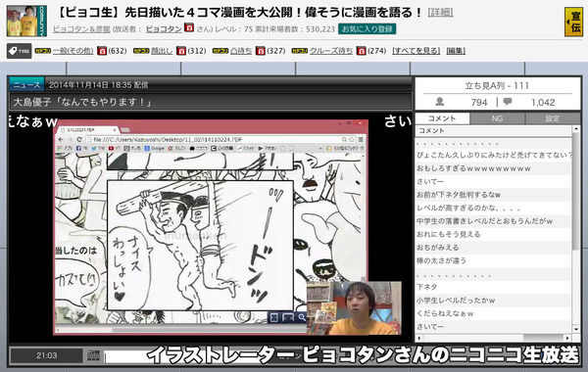Click the PDF zoom magnifier icon
The width and height of the screenshot is (588, 372).
[x=302, y=318]
